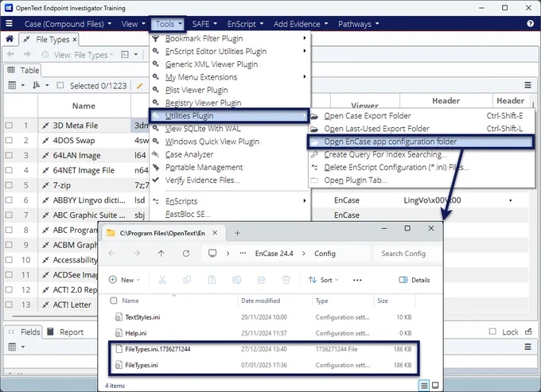The image size is (541, 392).
Task: Check the box for 64LAN Image row
Action: [9, 155]
